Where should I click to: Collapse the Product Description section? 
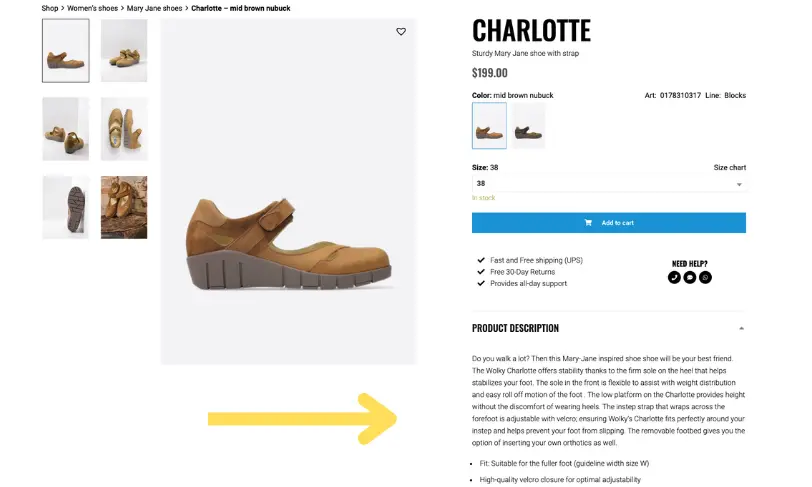pyautogui.click(x=741, y=328)
